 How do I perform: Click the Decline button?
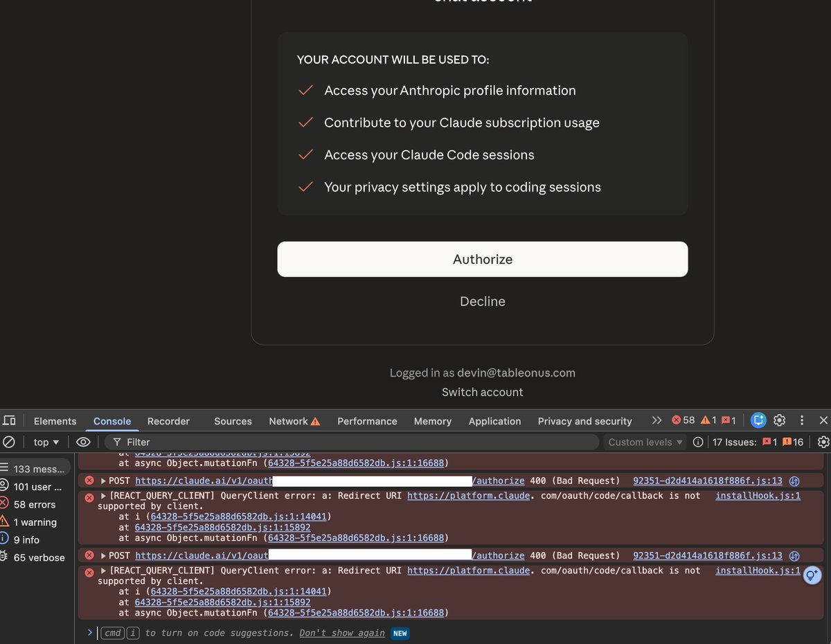[483, 301]
